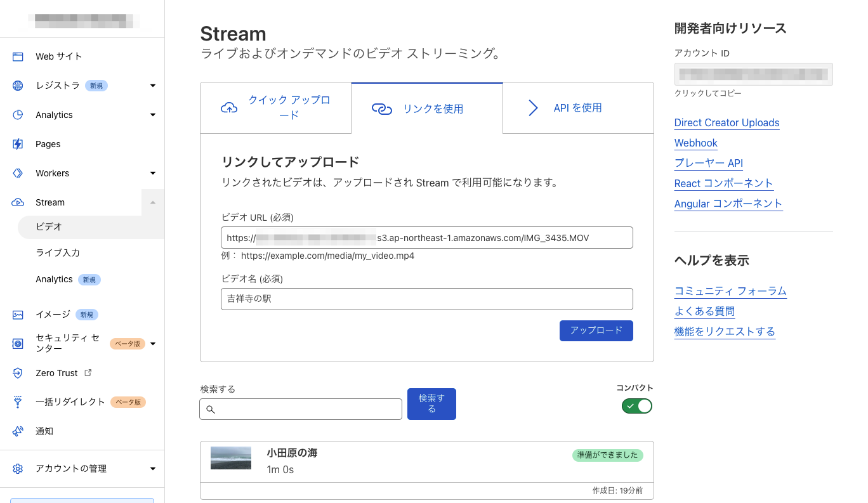Expand the レジストラ section

(152, 85)
